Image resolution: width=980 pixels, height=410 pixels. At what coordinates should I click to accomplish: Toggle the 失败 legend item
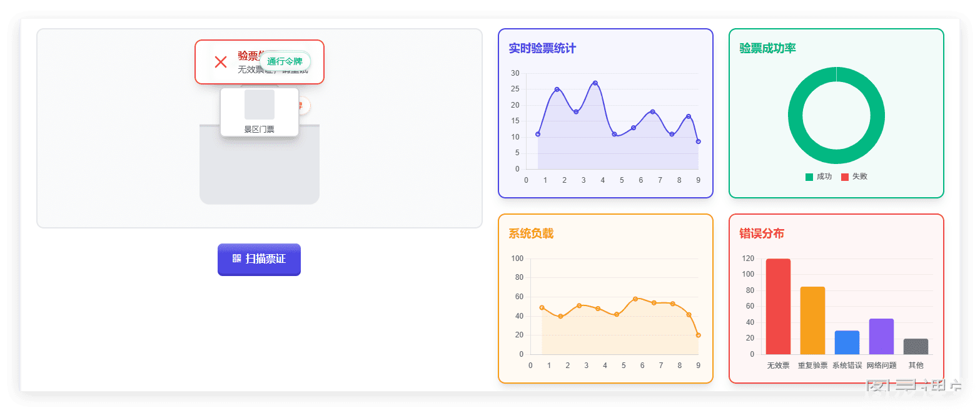(x=854, y=177)
